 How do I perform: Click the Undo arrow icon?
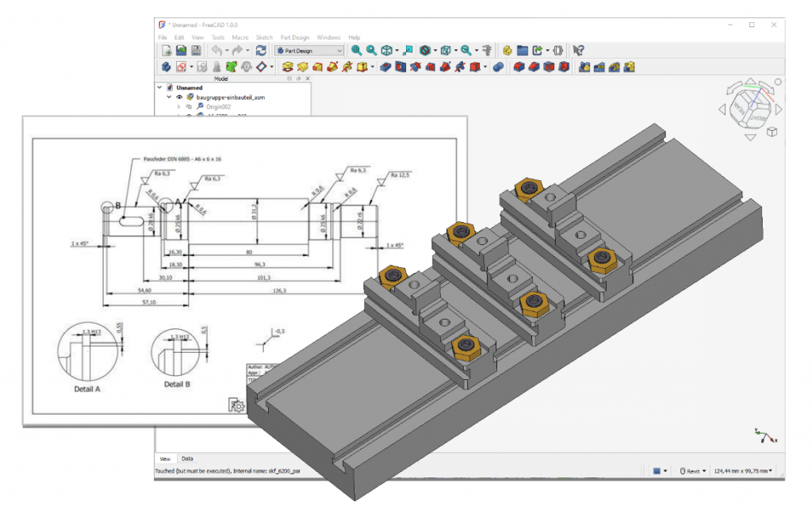pos(217,50)
